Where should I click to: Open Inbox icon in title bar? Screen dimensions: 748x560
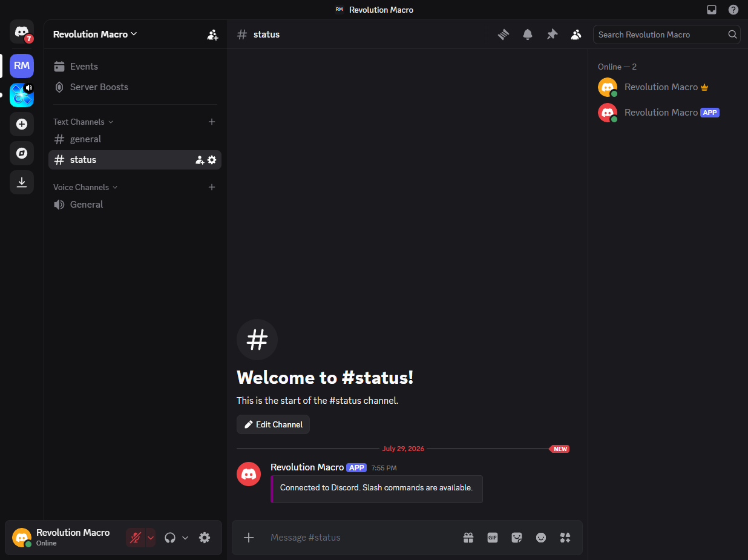click(712, 10)
